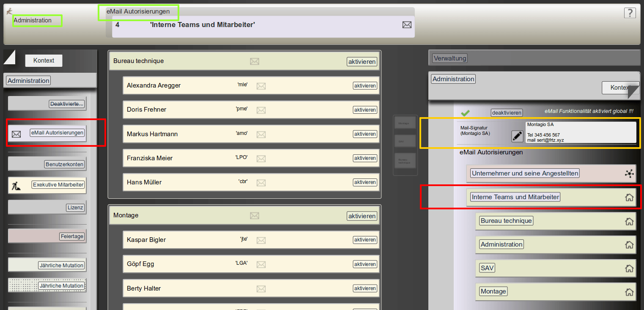
Task: Select Feiertage in the sidebar menu
Action: pos(72,236)
